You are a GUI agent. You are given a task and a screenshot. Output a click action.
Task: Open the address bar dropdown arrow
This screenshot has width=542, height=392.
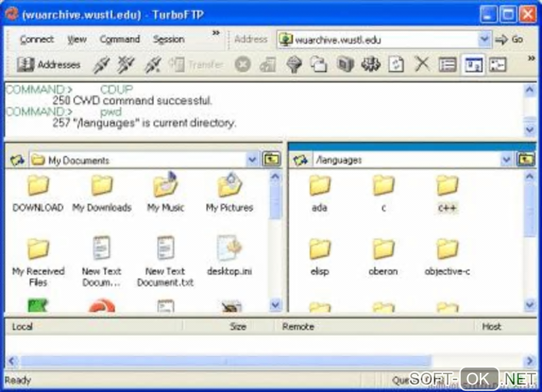point(485,40)
